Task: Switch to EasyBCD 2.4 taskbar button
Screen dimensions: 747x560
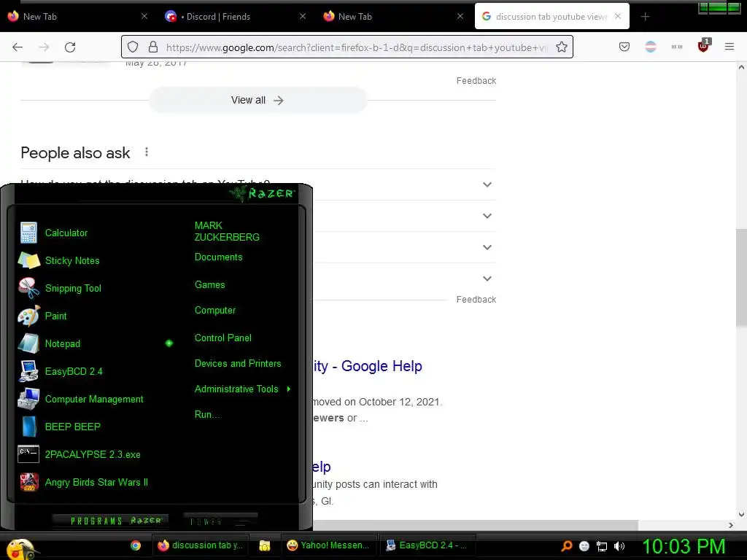Action: 426,545
